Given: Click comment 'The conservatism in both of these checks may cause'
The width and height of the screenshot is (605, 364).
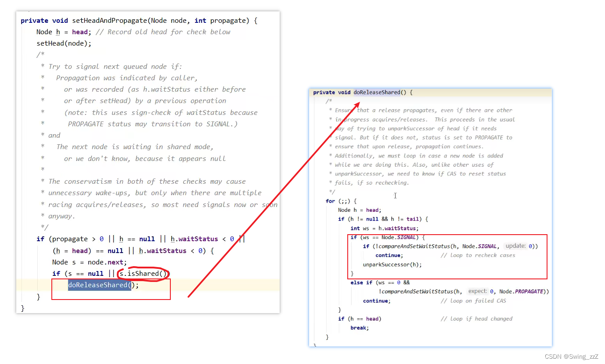Looking at the screenshot, I should pyautogui.click(x=147, y=181).
